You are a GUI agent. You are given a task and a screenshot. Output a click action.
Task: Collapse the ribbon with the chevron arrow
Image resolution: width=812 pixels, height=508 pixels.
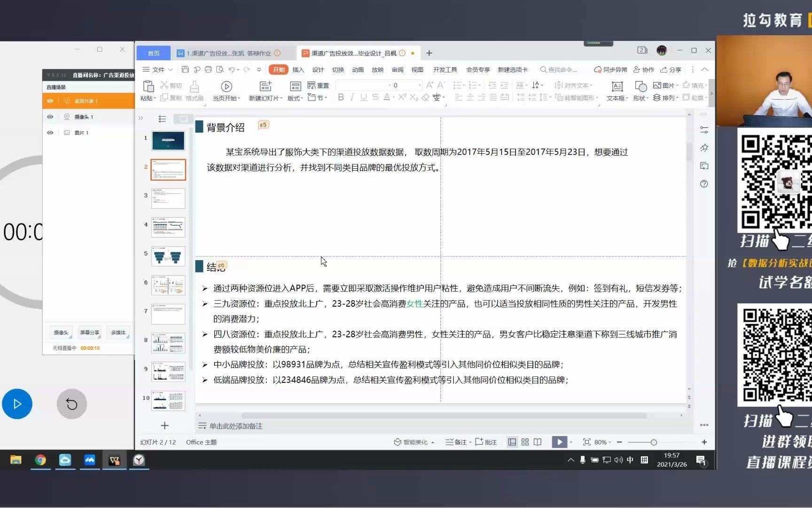704,70
